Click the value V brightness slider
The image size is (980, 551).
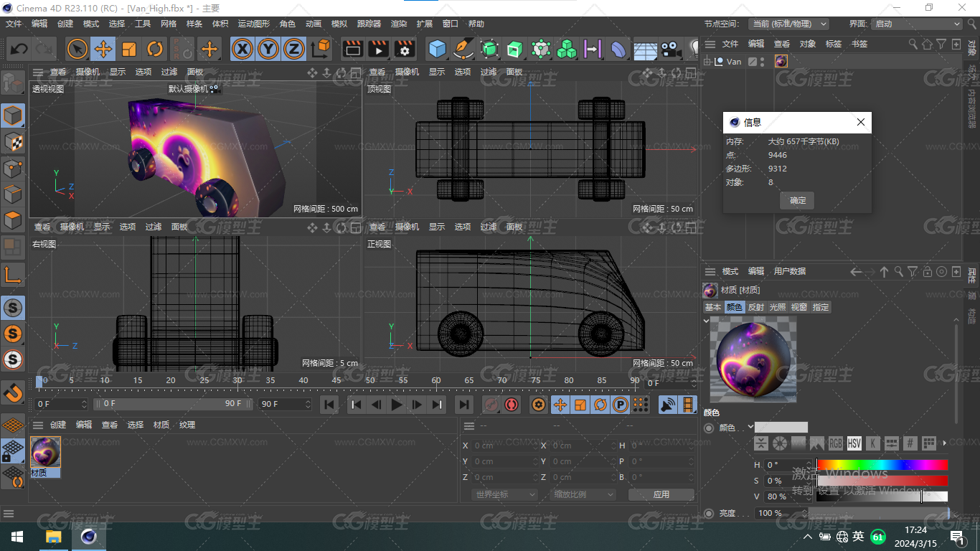[882, 496]
